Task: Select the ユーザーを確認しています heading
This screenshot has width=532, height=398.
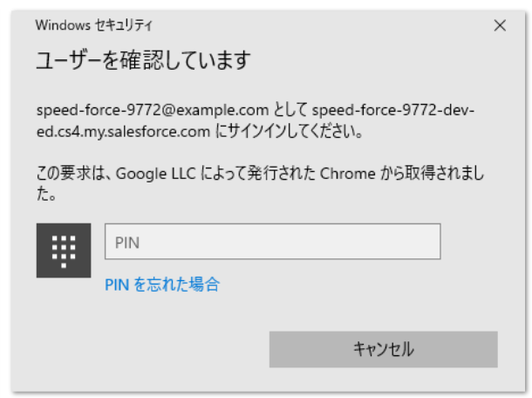Action: point(144,60)
